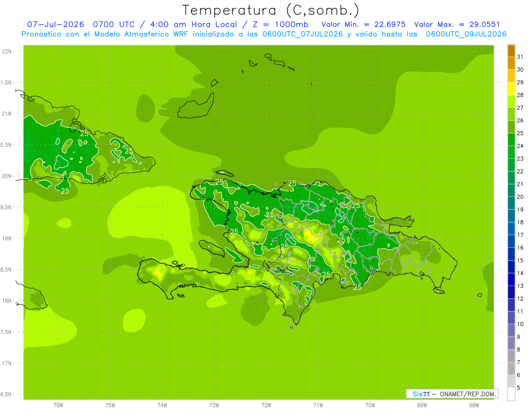The width and height of the screenshot is (532, 411).
Task: Click the "Temperatura (C,somb.)" map title
Action: coord(271,10)
